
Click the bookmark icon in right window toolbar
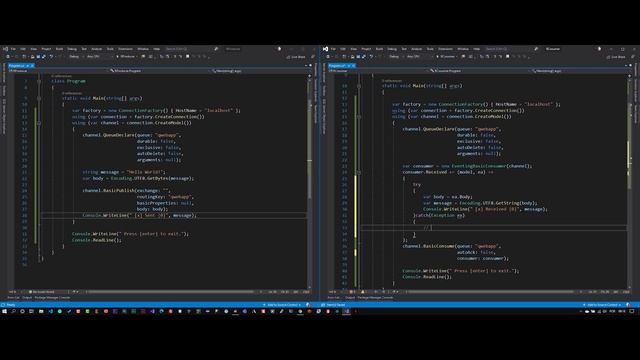coord(507,56)
